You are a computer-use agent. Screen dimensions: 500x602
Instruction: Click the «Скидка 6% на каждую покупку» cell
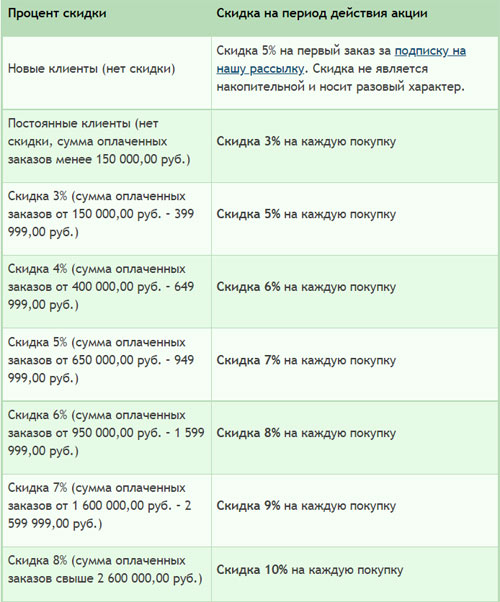[355, 291]
